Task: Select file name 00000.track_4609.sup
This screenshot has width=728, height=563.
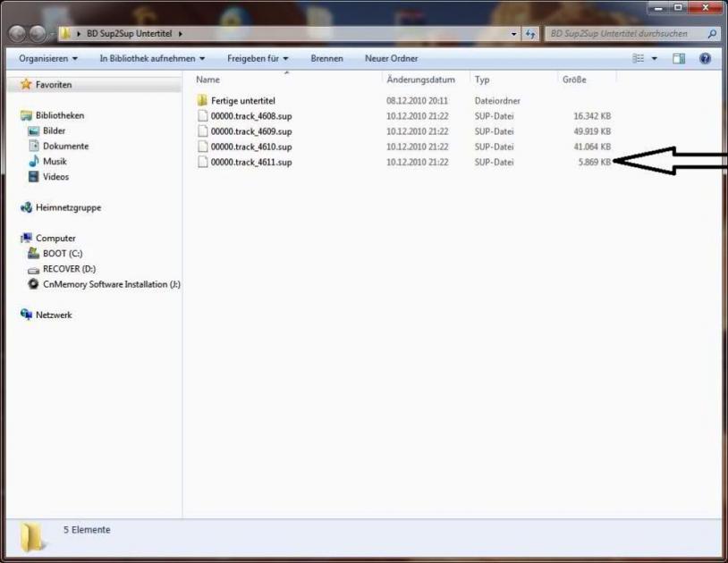Action: click(x=251, y=131)
